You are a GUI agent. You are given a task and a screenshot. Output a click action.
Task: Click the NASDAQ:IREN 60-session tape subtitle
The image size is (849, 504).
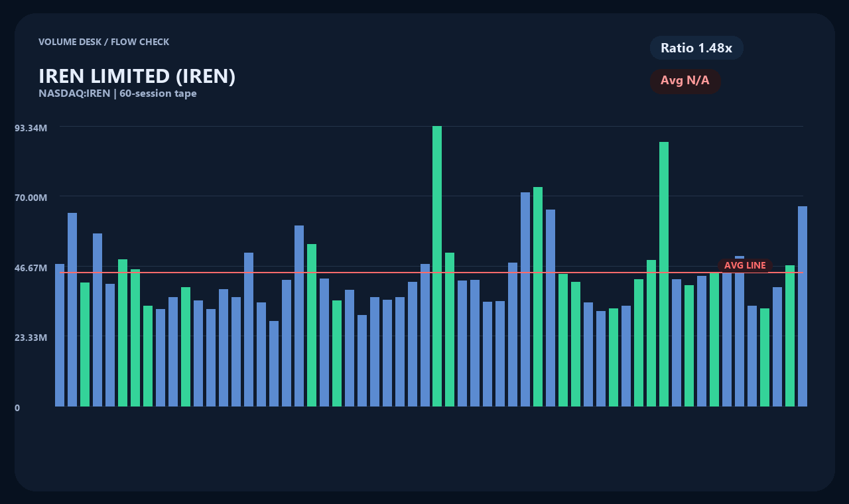pyautogui.click(x=117, y=94)
